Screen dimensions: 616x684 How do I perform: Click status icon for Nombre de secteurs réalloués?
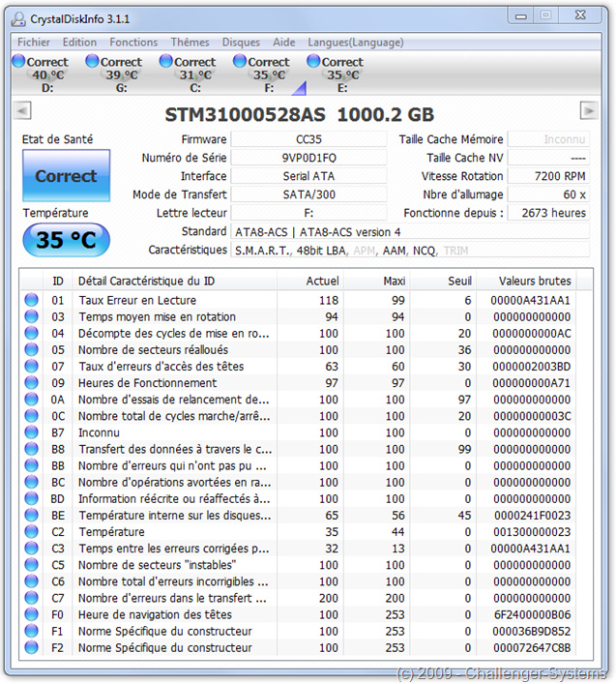[x=31, y=350]
